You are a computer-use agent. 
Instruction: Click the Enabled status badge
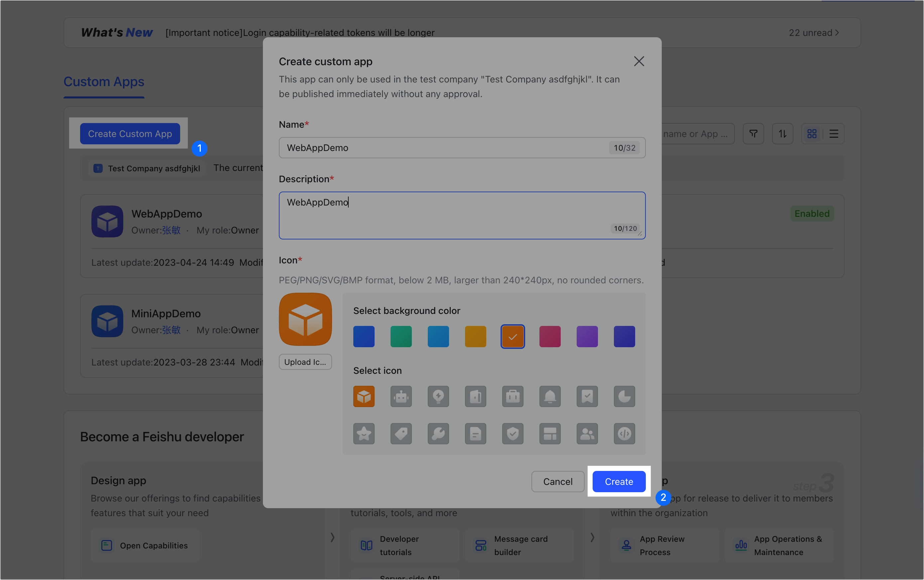(812, 214)
